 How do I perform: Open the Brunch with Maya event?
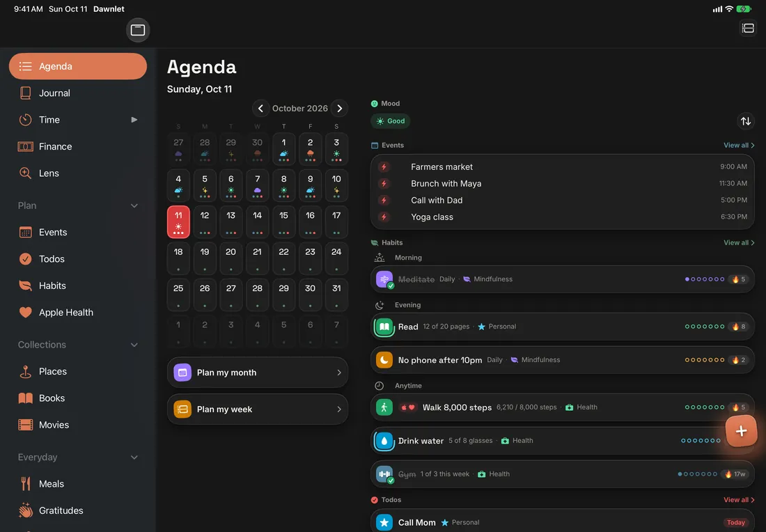[562, 184]
